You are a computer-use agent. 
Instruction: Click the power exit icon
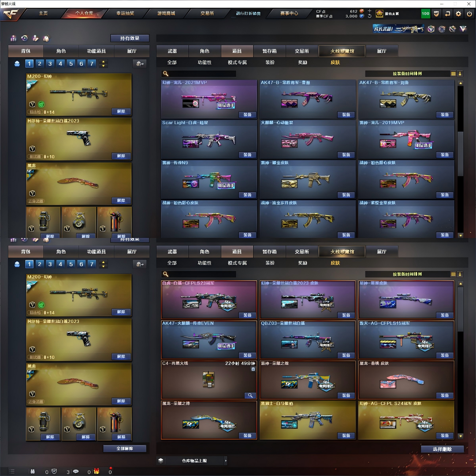click(469, 14)
